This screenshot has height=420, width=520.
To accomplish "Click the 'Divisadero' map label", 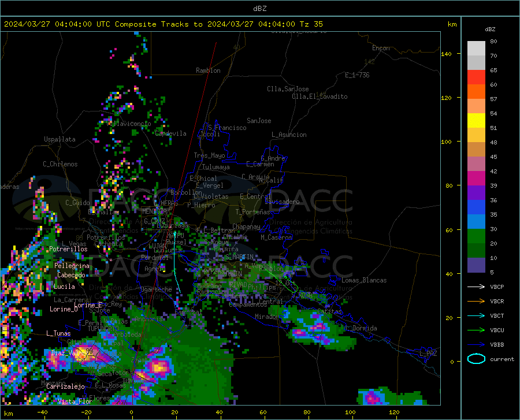I will coord(282,202).
